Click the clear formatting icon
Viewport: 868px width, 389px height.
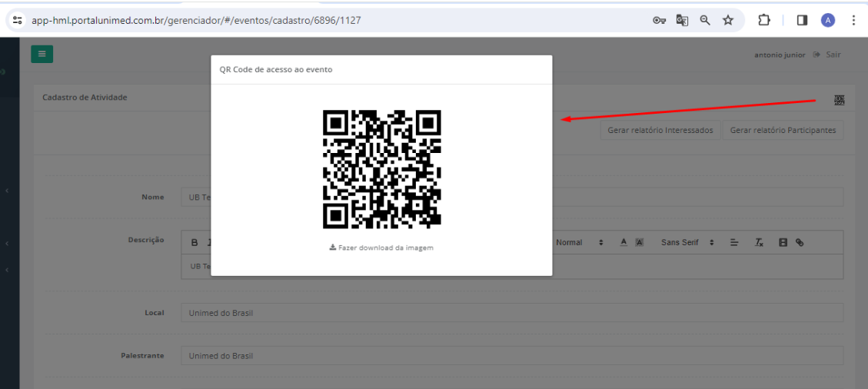tap(759, 242)
